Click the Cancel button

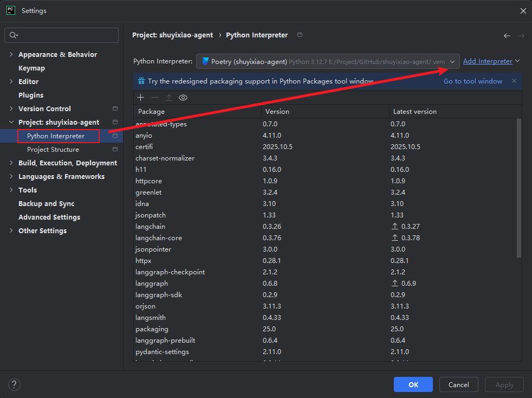tap(458, 384)
